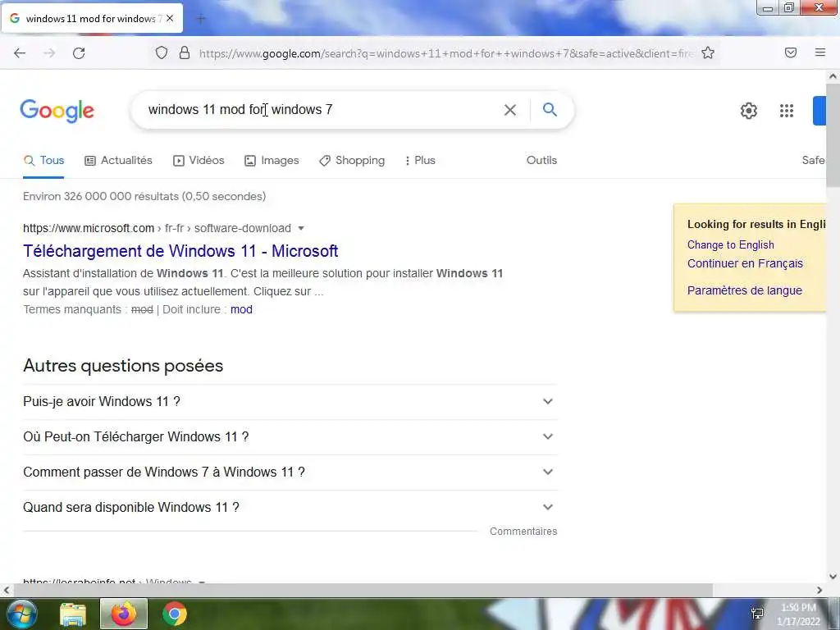The height and width of the screenshot is (630, 840).
Task: Open a new tab with plus button
Action: click(201, 19)
